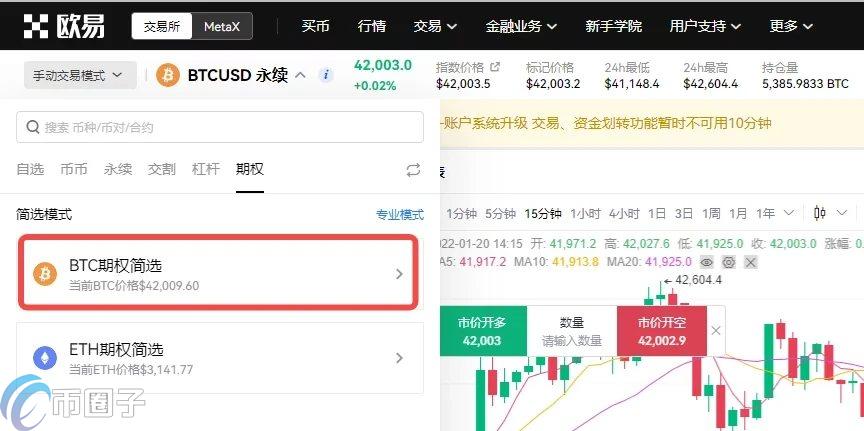Click the 24h最高 $42,604.4 value
This screenshot has width=864, height=431.
[x=711, y=84]
